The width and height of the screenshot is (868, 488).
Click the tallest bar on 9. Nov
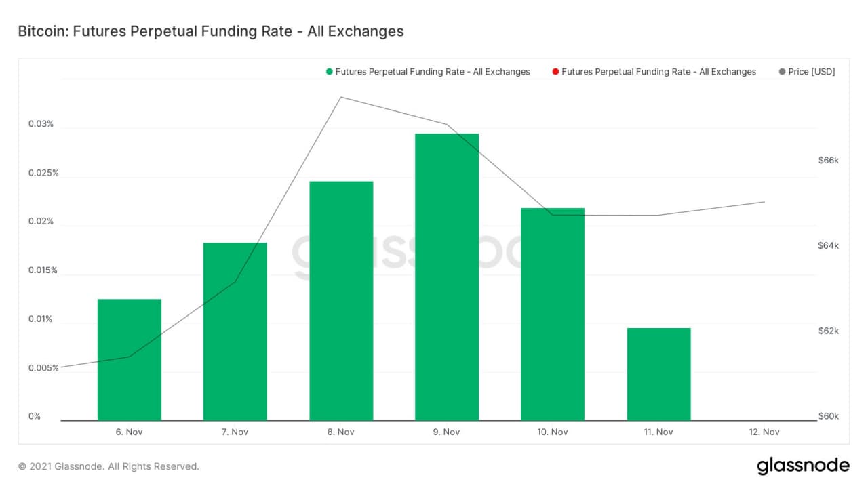447,277
